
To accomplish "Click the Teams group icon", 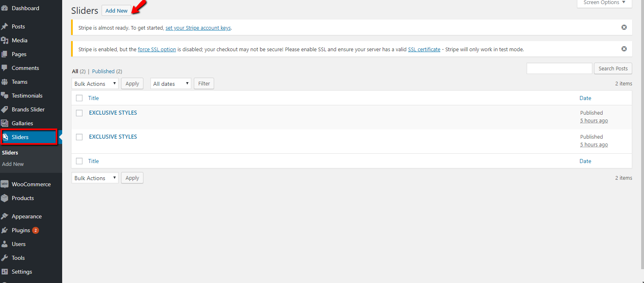I will click(4, 82).
